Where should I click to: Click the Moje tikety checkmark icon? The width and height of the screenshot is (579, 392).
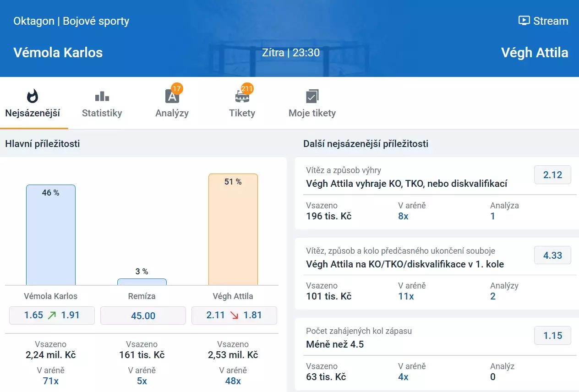tap(312, 96)
